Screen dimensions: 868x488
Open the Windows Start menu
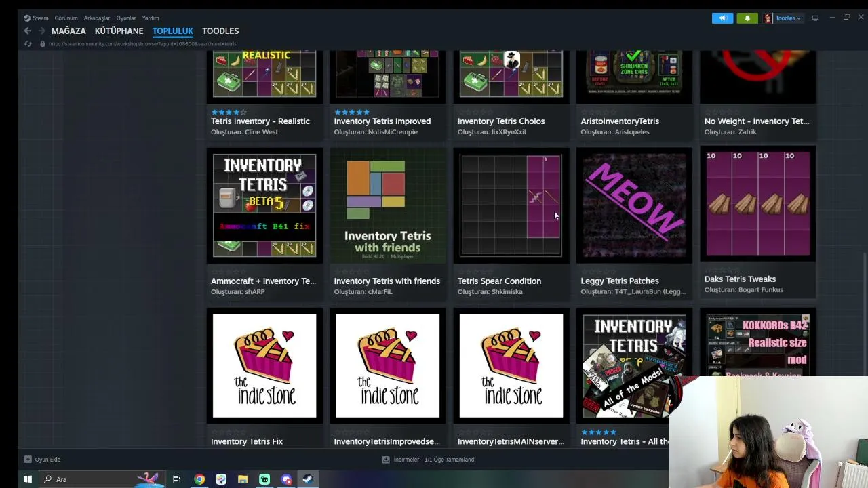(x=28, y=479)
